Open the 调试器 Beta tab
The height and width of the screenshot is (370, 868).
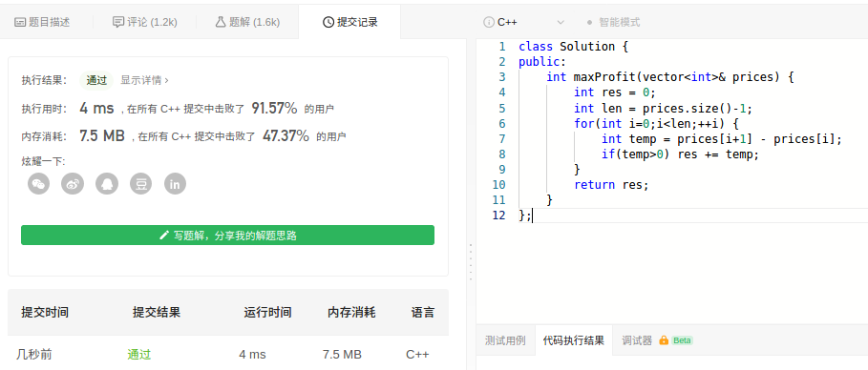657,340
